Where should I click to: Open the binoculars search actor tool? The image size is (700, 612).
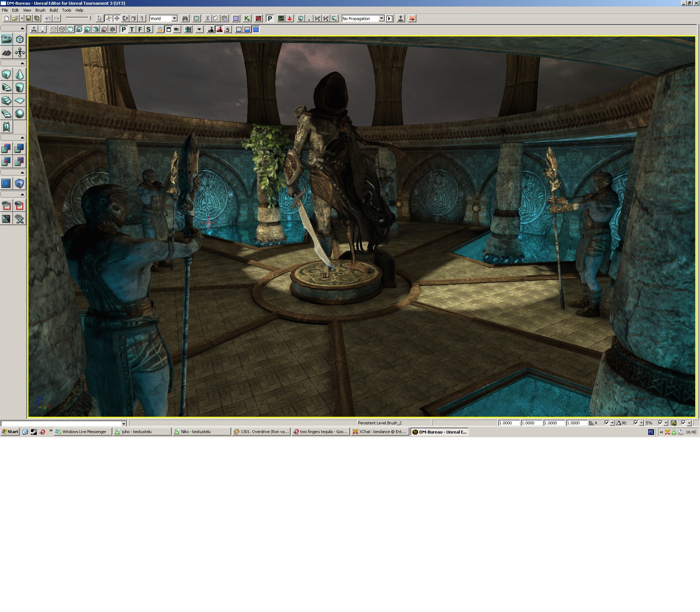click(185, 19)
